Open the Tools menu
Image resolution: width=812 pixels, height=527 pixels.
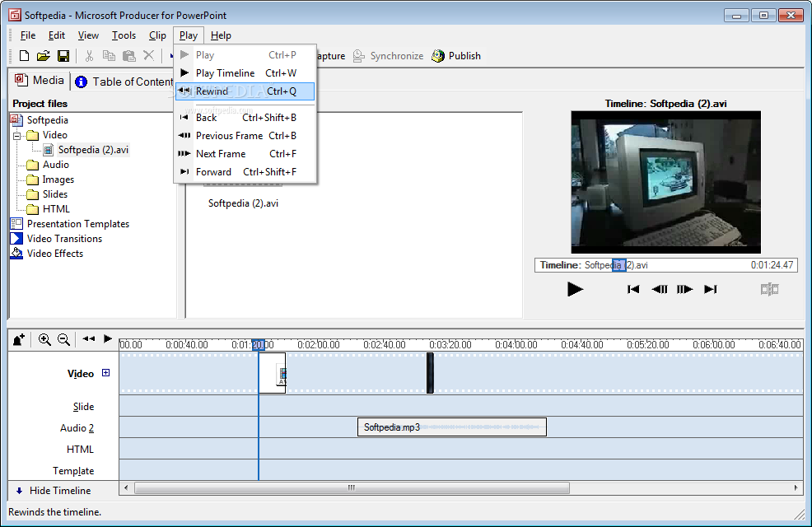[x=124, y=35]
